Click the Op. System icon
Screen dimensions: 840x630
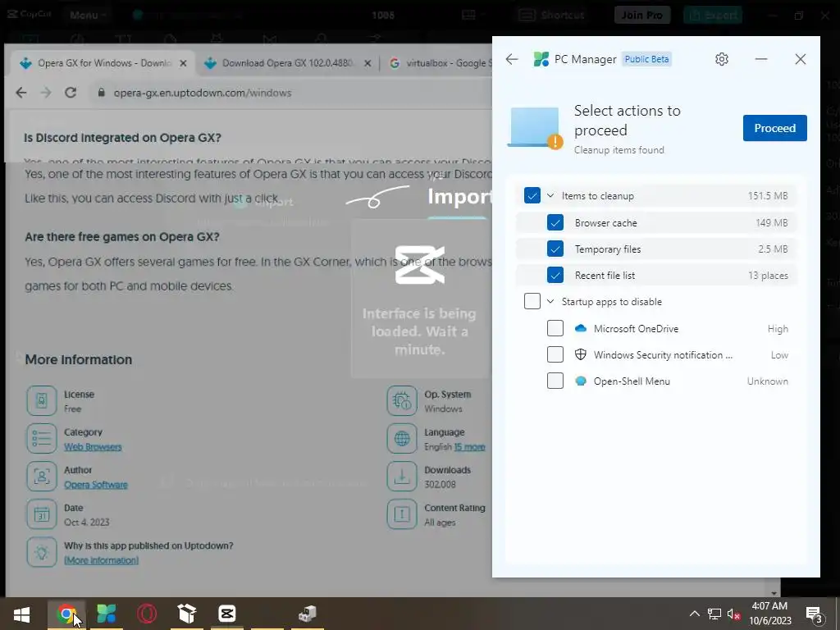(402, 400)
